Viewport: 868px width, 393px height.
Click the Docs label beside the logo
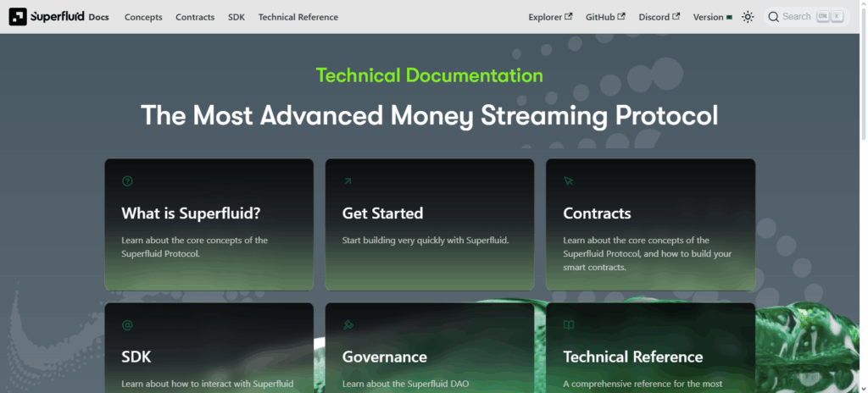point(98,17)
